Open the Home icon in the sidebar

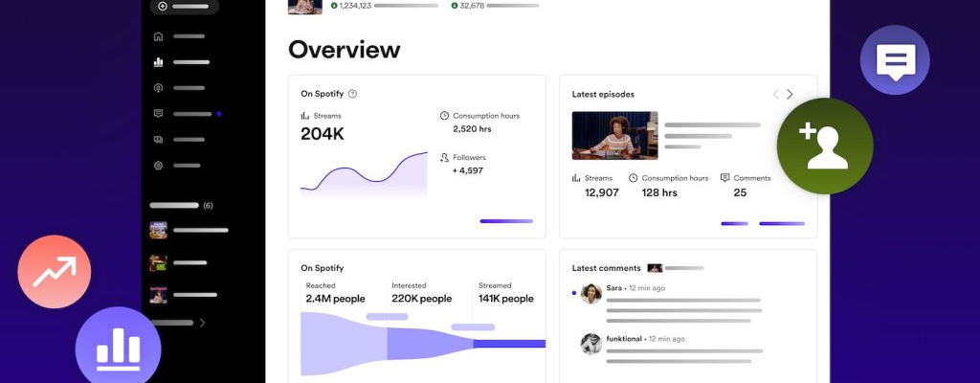(158, 36)
